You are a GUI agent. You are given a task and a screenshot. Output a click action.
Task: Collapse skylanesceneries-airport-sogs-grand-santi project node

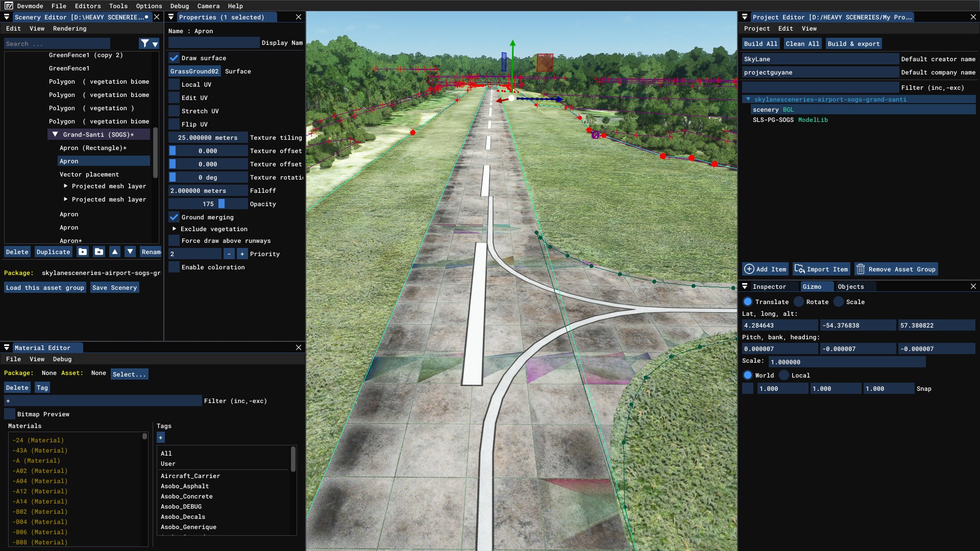point(748,99)
